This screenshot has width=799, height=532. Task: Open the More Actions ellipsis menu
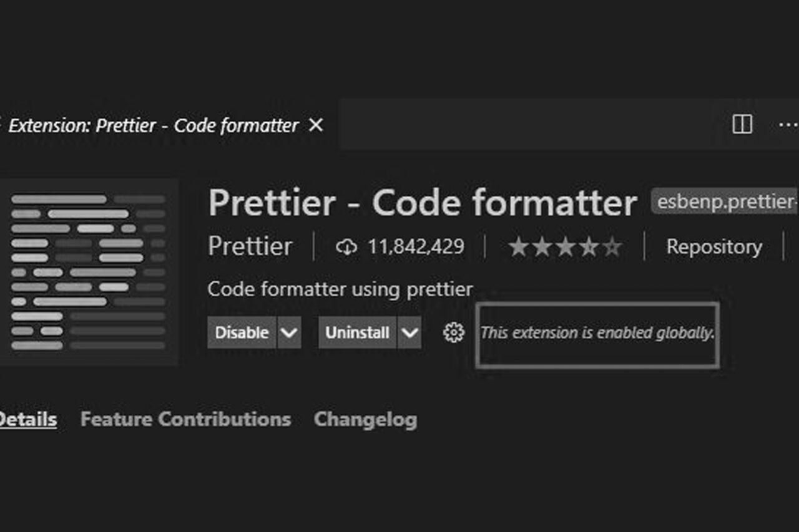point(789,125)
